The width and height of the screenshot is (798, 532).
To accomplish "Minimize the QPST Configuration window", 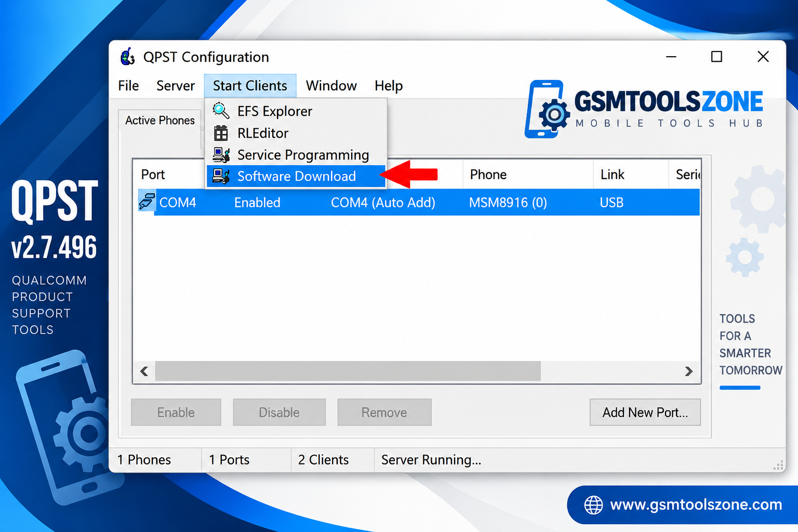I will pyautogui.click(x=671, y=57).
